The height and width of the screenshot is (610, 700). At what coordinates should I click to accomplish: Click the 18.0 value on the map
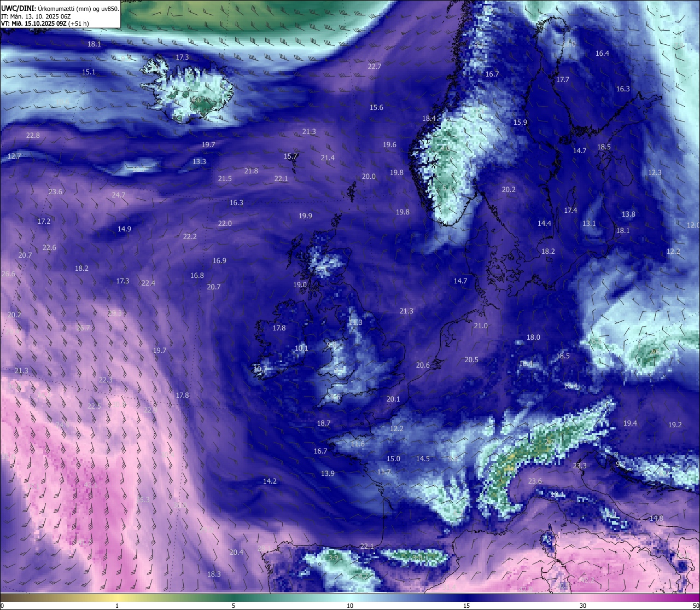[x=533, y=338]
